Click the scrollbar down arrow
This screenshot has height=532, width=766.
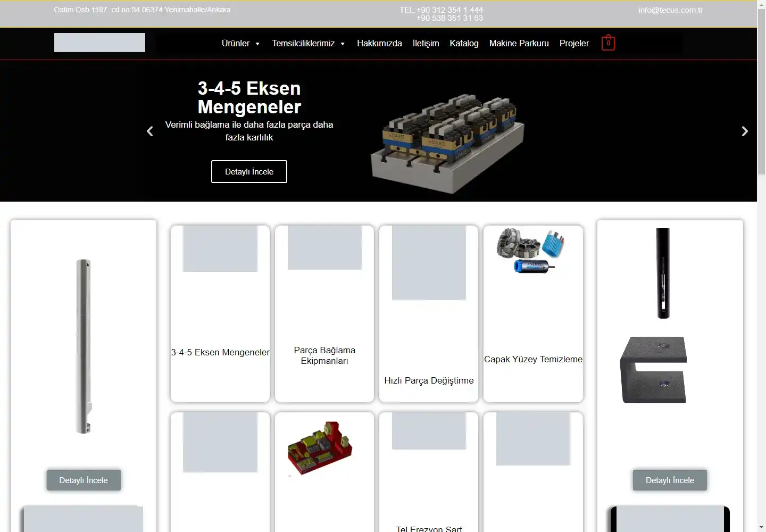pyautogui.click(x=761, y=527)
